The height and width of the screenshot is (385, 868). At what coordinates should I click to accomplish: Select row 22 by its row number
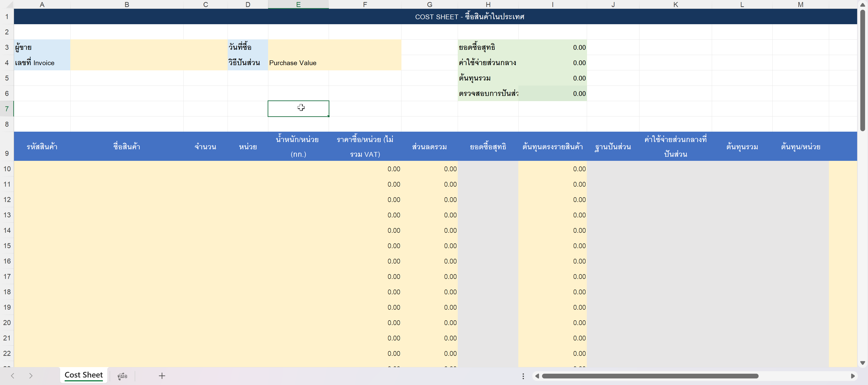[x=7, y=353]
